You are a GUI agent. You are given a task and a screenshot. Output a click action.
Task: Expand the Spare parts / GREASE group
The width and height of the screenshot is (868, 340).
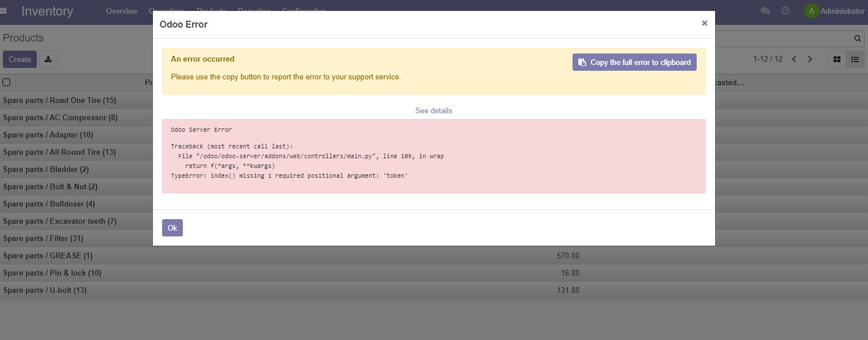(48, 255)
